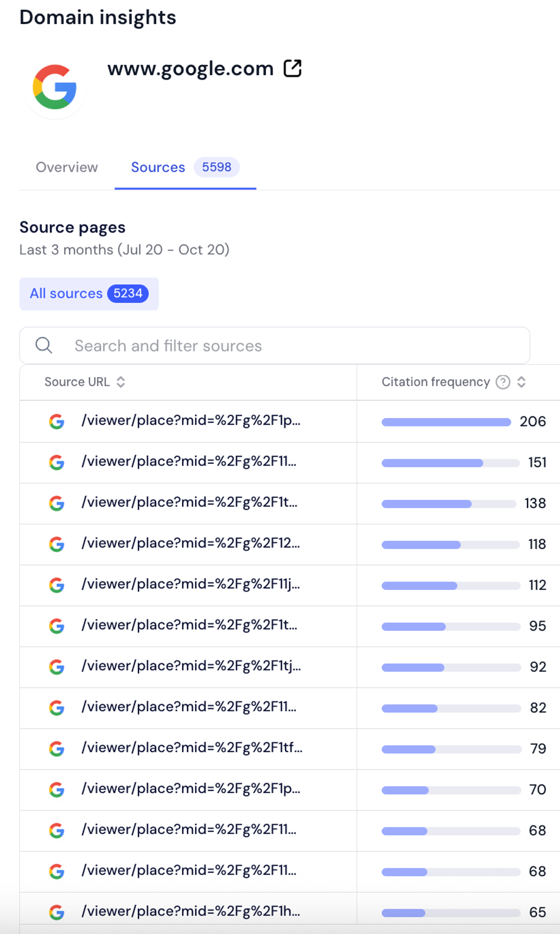Click the citation bar for 151
560x934 pixels.
pos(450,463)
